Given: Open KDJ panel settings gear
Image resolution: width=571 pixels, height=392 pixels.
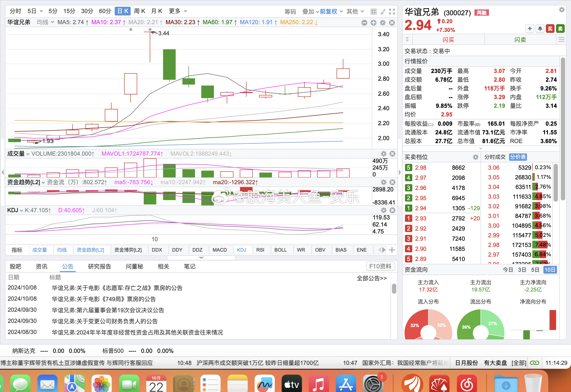Looking at the screenshot, I should point(384,210).
